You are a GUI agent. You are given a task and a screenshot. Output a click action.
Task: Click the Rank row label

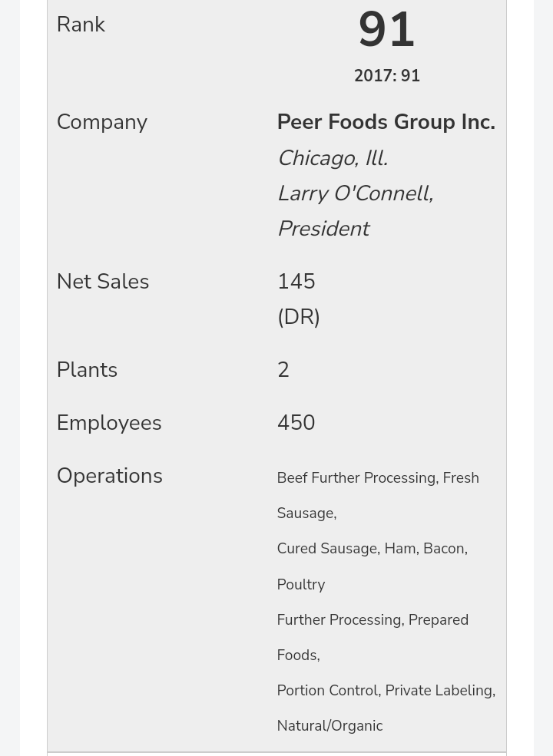(x=81, y=25)
